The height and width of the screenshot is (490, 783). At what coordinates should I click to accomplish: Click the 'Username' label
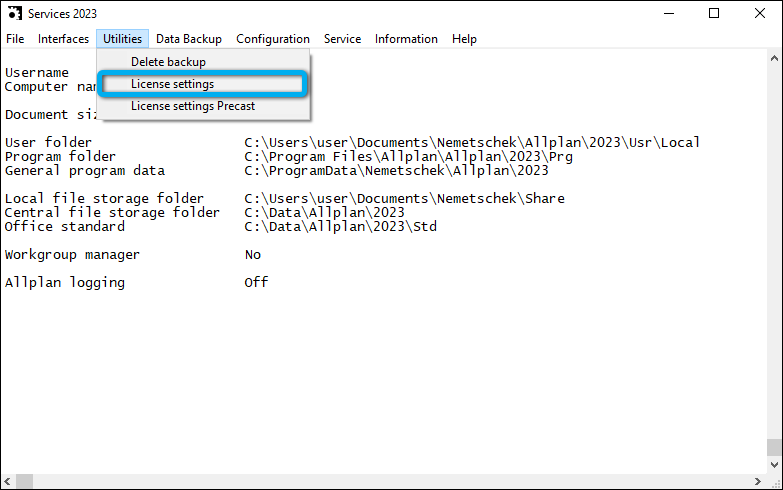click(x=37, y=72)
